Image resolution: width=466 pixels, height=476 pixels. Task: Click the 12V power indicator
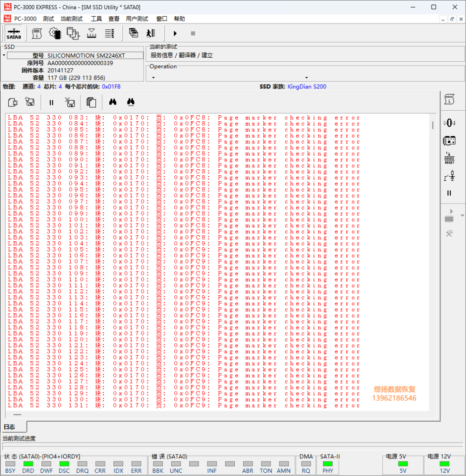coord(445,463)
